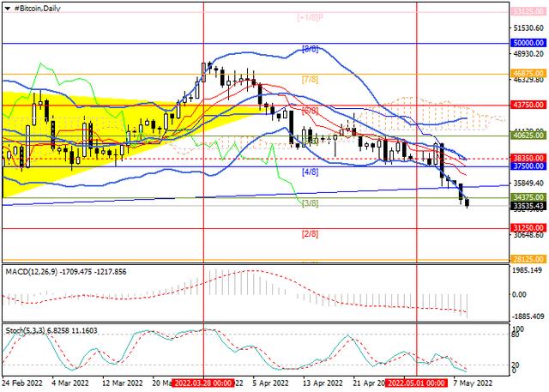Select the 50000.00 price level label
This screenshot has width=549, height=392.
tap(528, 43)
